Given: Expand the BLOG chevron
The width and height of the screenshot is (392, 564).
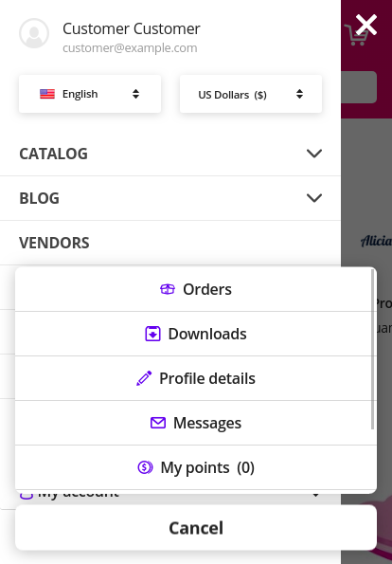Looking at the screenshot, I should coord(314,198).
